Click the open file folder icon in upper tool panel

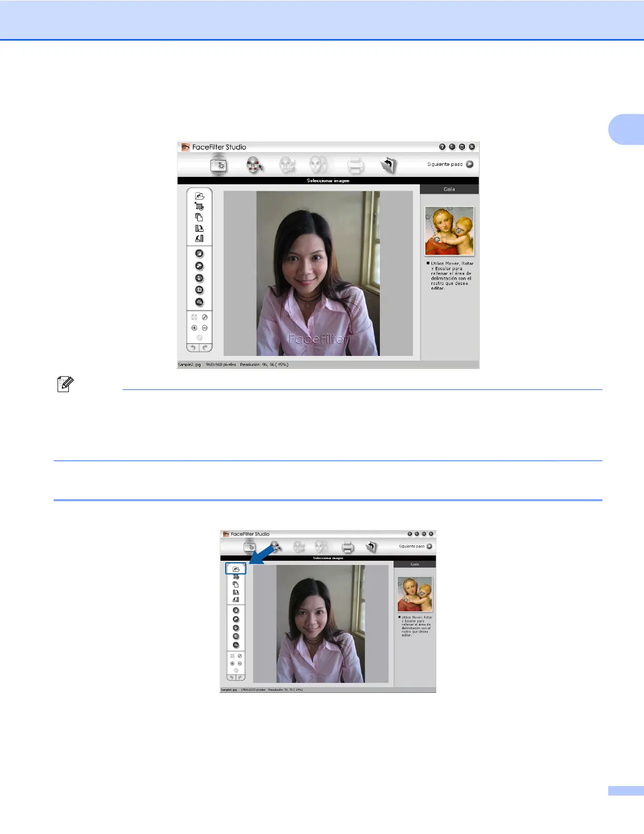click(199, 196)
